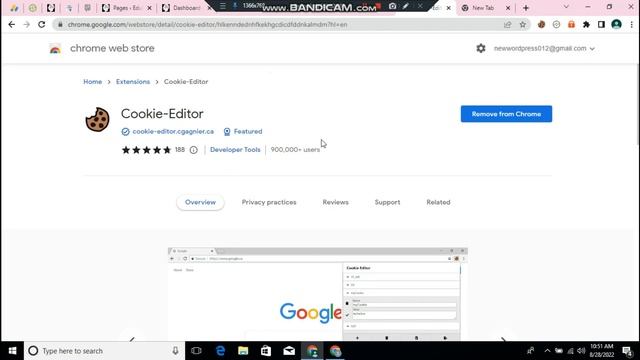Open the Cookie-Editor extension toolbar icon
This screenshot has height=360, width=640.
541,24
